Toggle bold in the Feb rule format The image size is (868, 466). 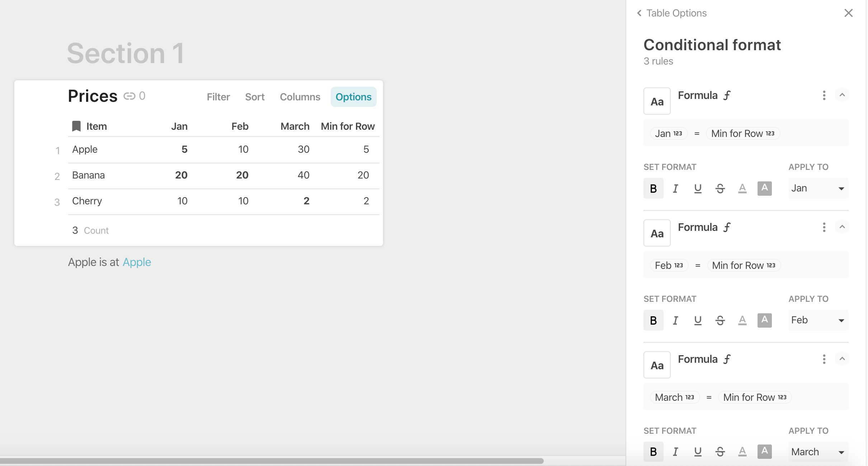coord(653,320)
